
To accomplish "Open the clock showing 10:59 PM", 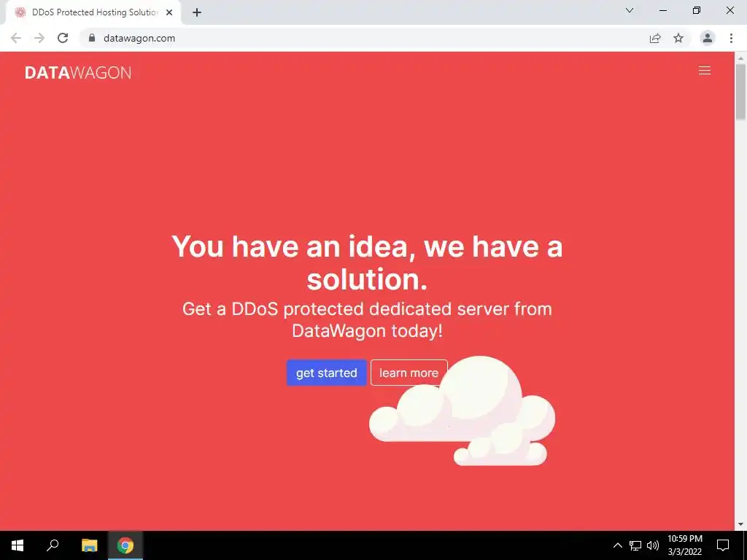I will (684, 545).
